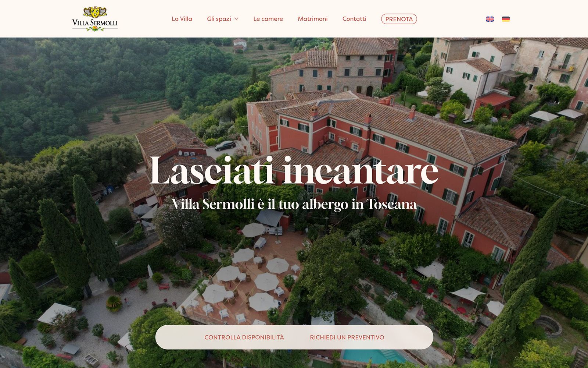Click the Villa Sermolli crest emblem

(x=95, y=12)
